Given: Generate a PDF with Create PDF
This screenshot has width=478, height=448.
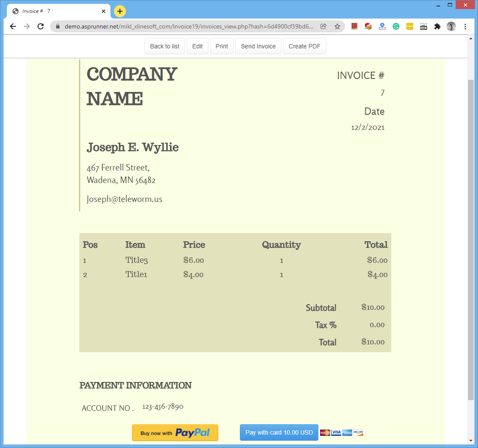Looking at the screenshot, I should (x=304, y=46).
